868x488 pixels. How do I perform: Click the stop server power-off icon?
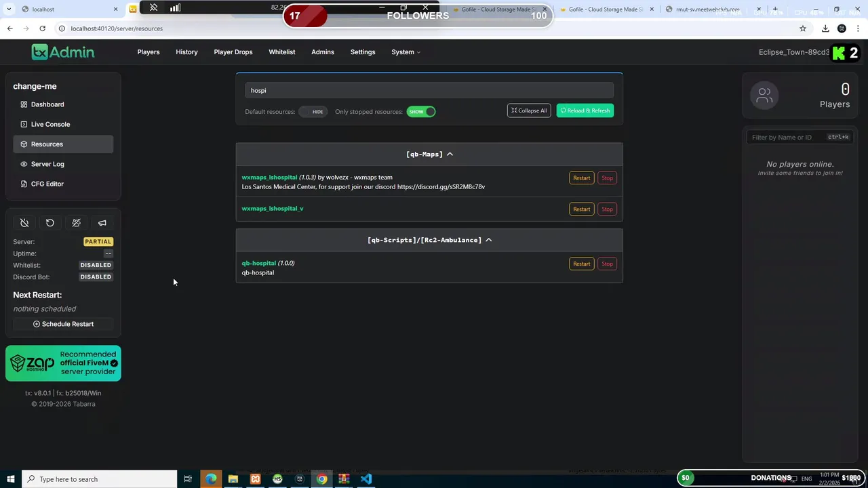pos(24,223)
